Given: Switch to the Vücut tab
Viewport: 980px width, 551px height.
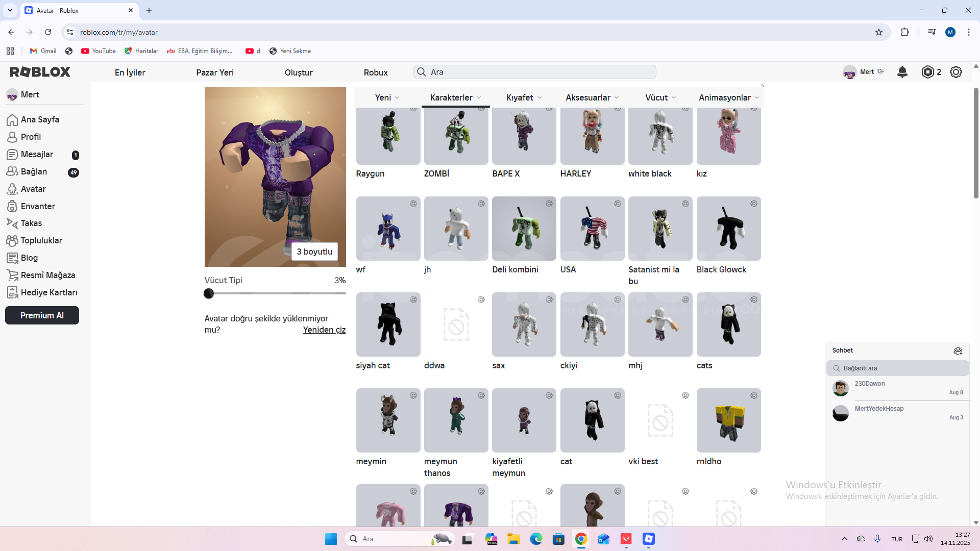Looking at the screenshot, I should point(660,97).
